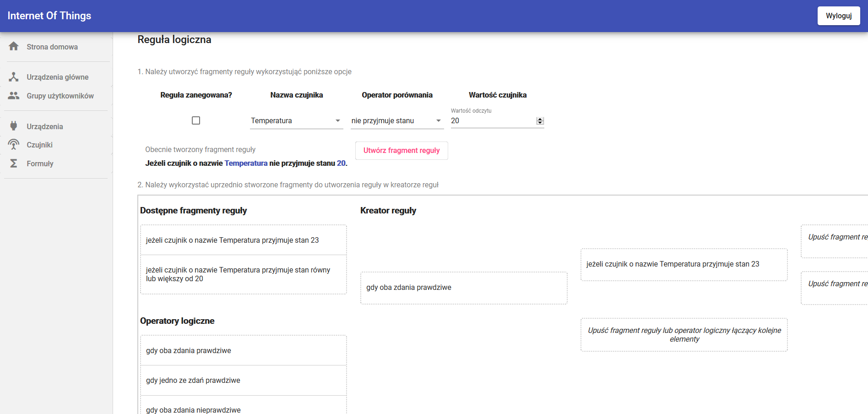Select operator 'gdy oba zdania prawdziwe' in list
Viewport: 868px width, 414px height.
point(244,350)
